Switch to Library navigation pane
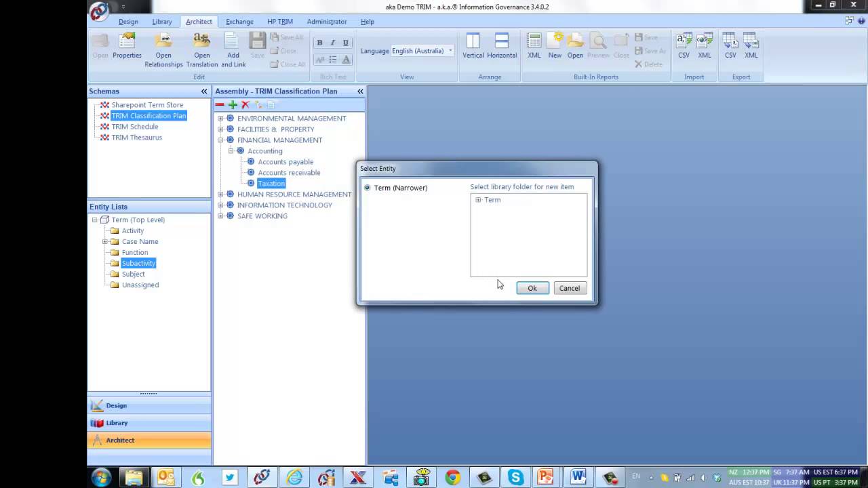 (x=149, y=423)
